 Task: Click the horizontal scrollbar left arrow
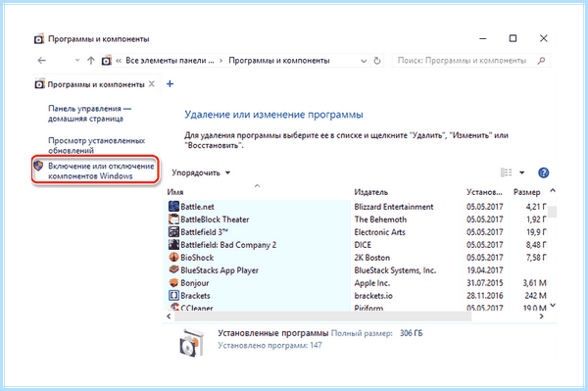pyautogui.click(x=169, y=317)
